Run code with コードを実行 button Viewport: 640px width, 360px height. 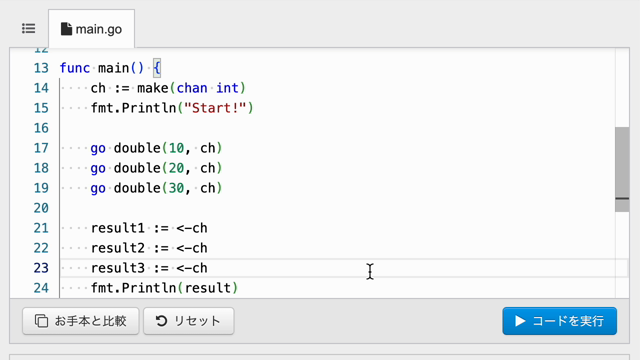(560, 321)
